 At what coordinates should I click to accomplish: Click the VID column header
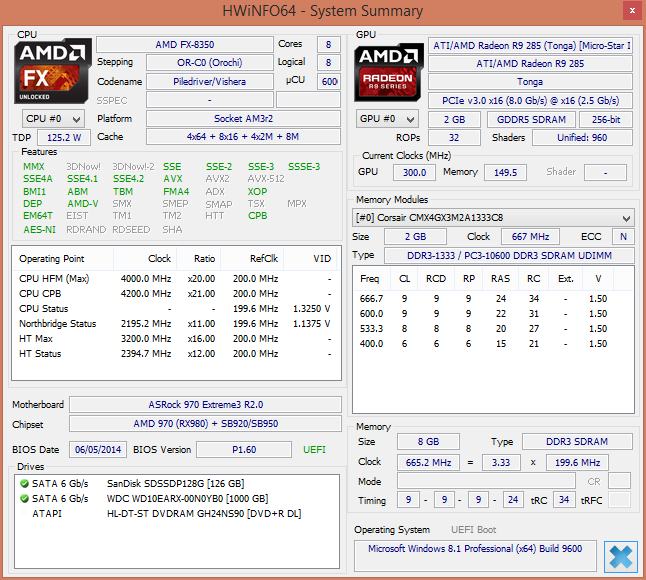click(x=310, y=259)
